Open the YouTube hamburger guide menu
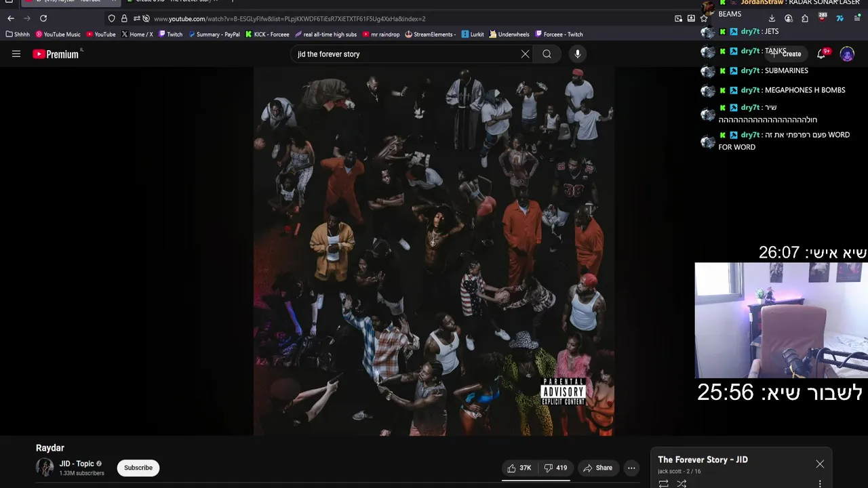The height and width of the screenshot is (488, 868). pos(16,54)
